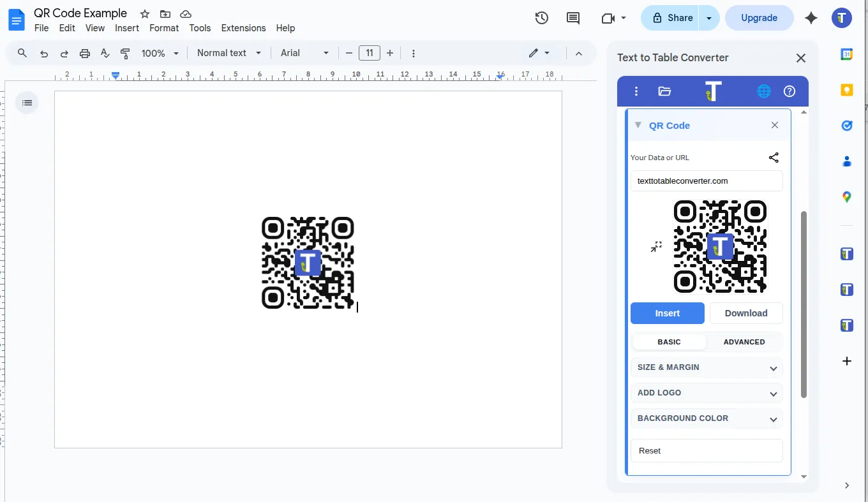Expand the BACKGROUND COLOR section
868x502 pixels.
707,418
